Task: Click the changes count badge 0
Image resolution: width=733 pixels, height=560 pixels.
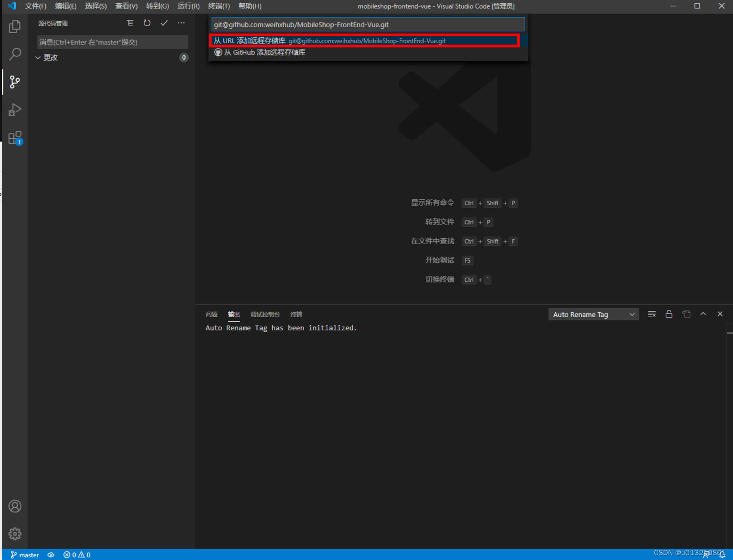Action: (x=183, y=58)
